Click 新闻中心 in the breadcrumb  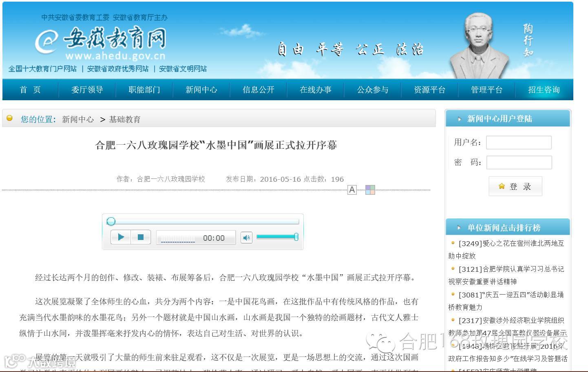tap(78, 119)
